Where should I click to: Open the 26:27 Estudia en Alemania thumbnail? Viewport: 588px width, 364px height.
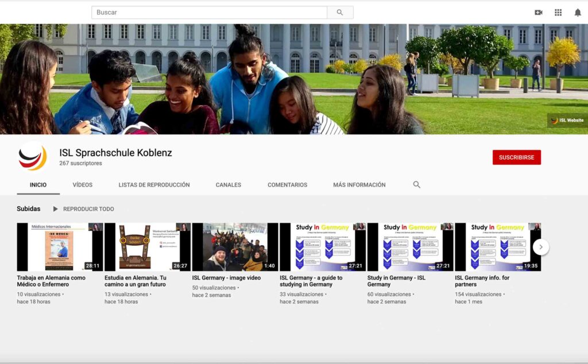pyautogui.click(x=148, y=247)
